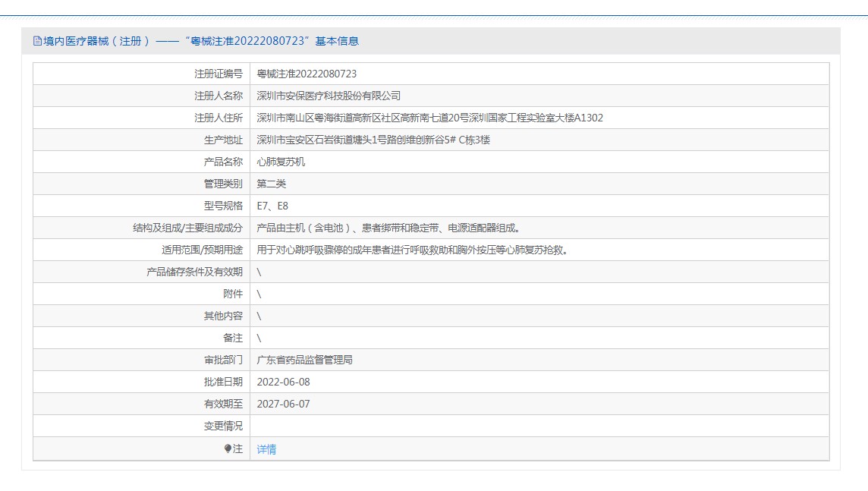
Task: Click the 型号规格 label
Action: pyautogui.click(x=223, y=206)
